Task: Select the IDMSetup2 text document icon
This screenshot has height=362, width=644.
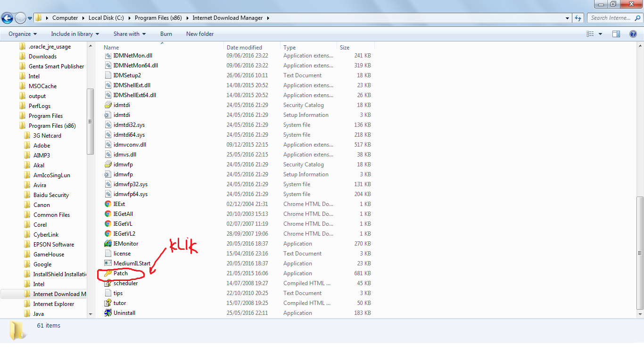Action: point(108,75)
